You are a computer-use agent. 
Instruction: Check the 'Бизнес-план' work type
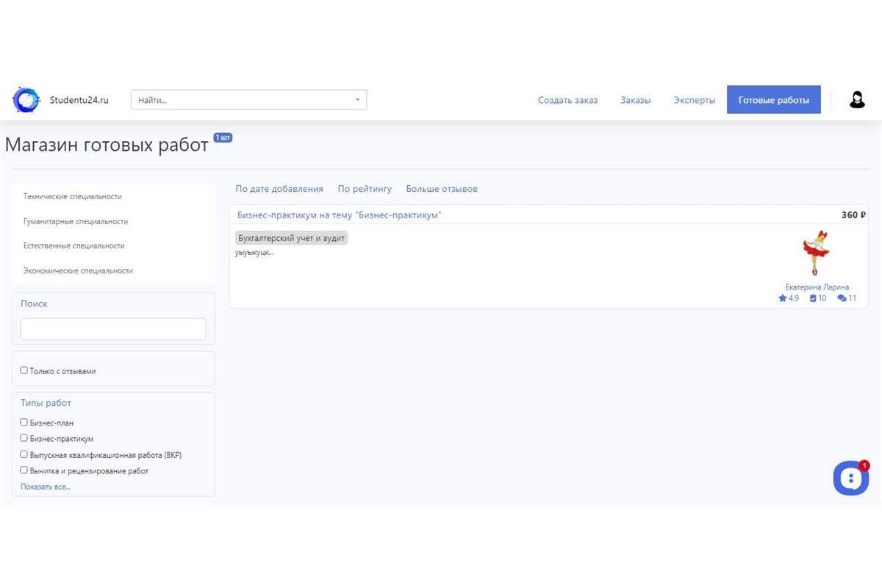[x=24, y=423]
